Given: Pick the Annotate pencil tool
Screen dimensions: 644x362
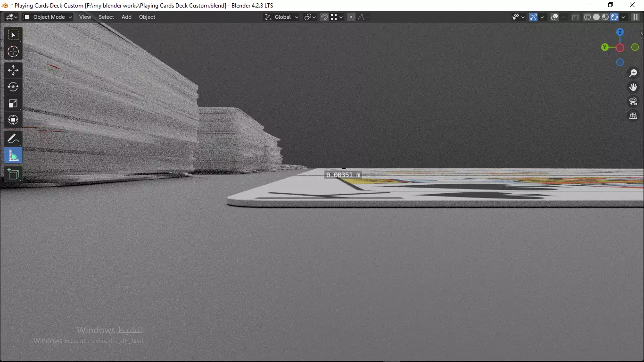Looking at the screenshot, I should (x=13, y=139).
